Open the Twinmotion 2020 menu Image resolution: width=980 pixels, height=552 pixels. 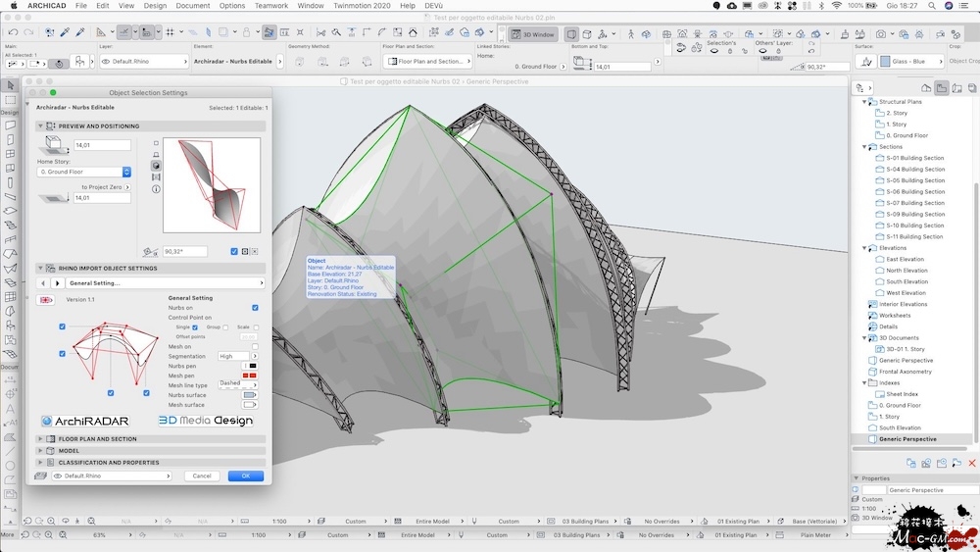click(362, 6)
